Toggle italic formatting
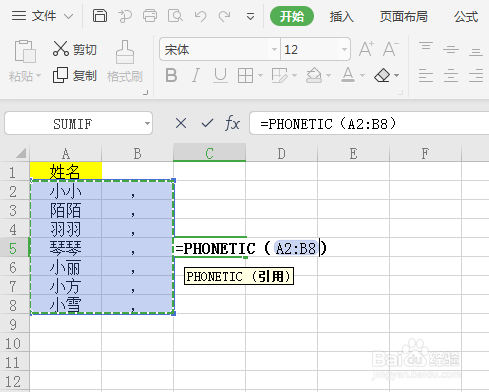The image size is (489, 392). (x=196, y=75)
